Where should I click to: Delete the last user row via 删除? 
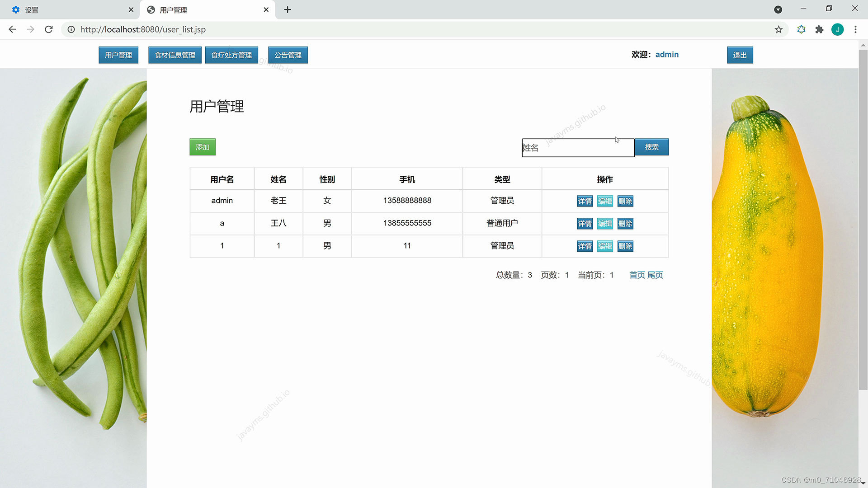tap(625, 246)
